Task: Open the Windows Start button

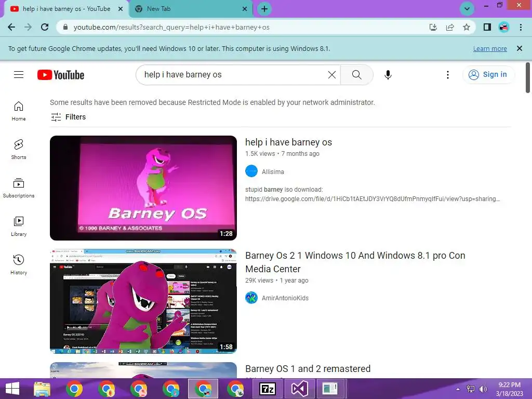Action: 12,389
